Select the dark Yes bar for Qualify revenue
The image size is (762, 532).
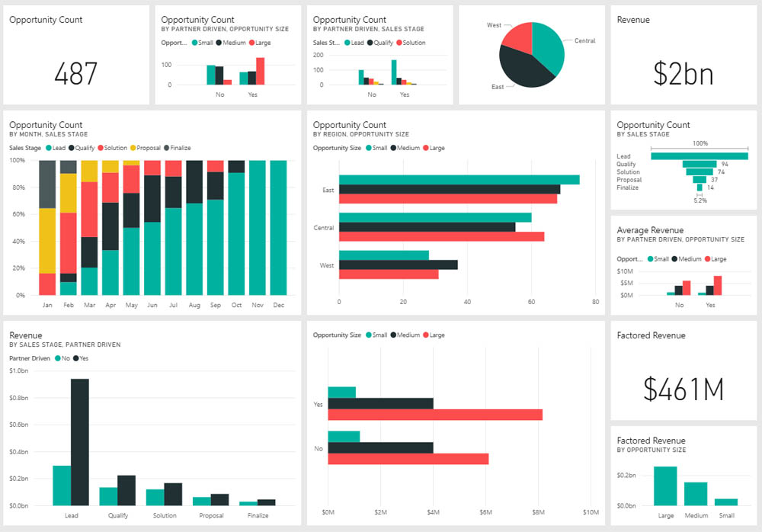[x=126, y=490]
